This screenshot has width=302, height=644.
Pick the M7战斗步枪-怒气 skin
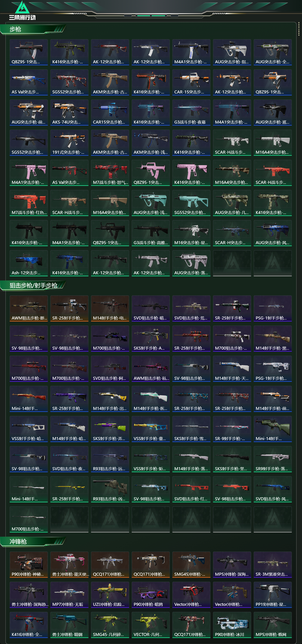(110, 173)
